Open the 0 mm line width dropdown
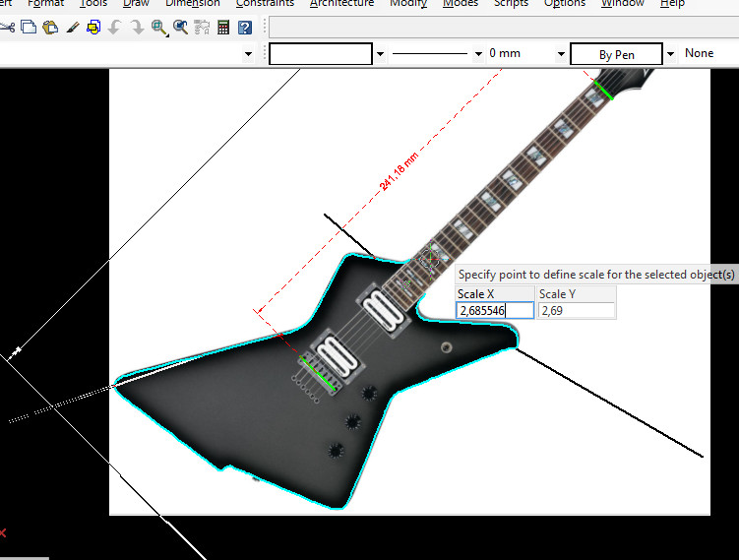This screenshot has height=560, width=739. click(561, 54)
